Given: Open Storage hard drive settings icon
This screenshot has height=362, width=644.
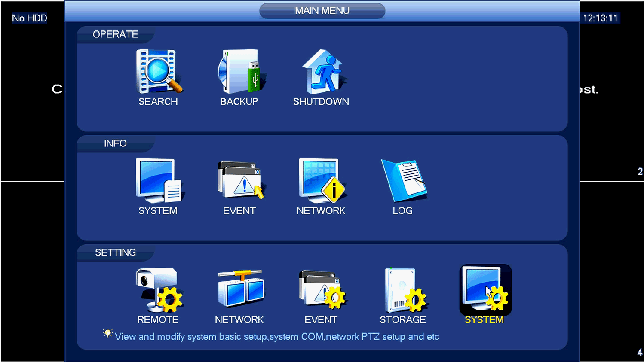Looking at the screenshot, I should (405, 290).
